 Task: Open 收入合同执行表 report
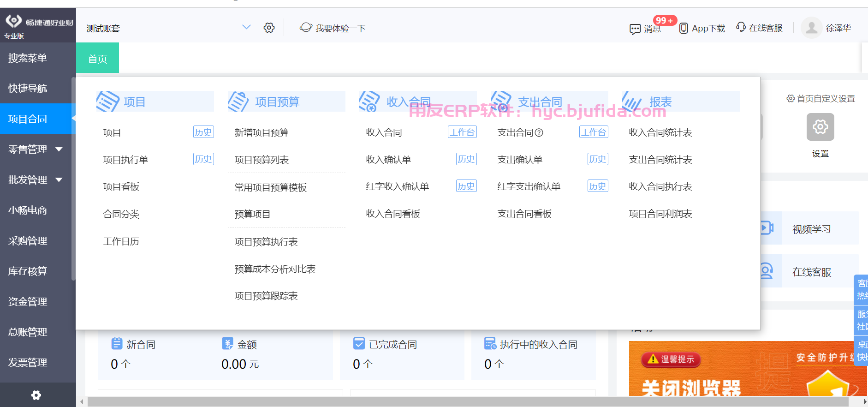660,186
